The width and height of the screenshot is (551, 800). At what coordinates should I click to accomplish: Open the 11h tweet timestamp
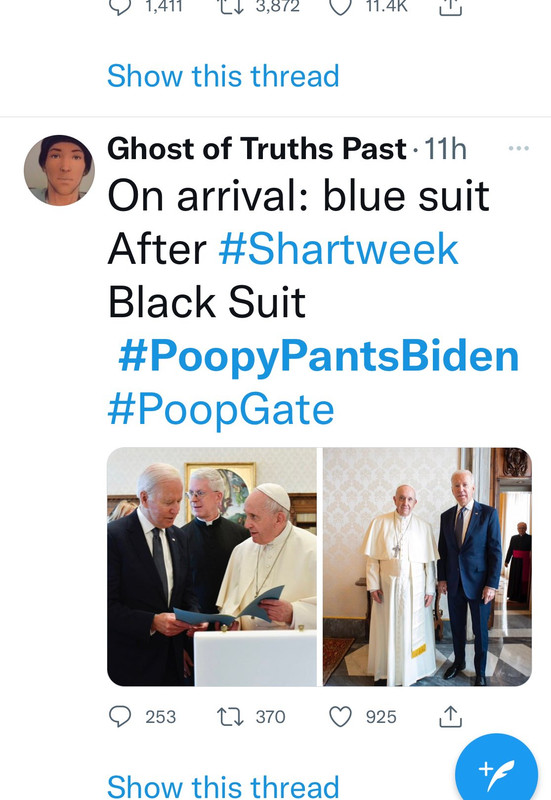pos(445,148)
